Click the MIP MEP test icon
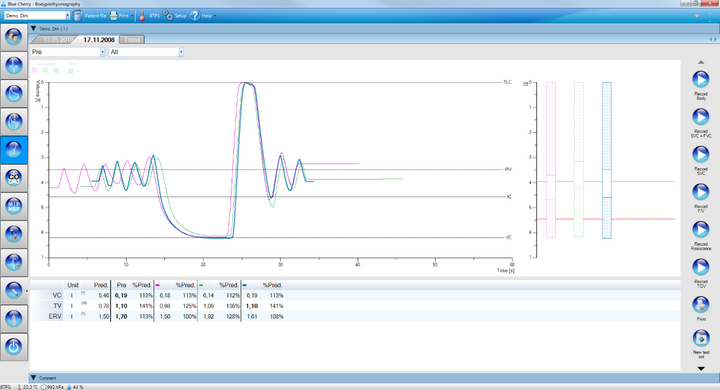Viewport: 720px width, 390px height. click(x=13, y=206)
